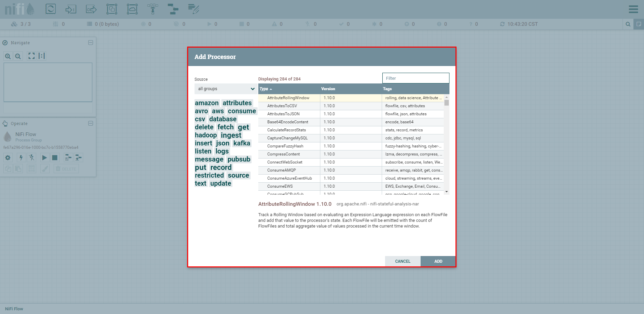Click Upload template icon in Operate
Screen dimensions: 644x314
pyautogui.click(x=78, y=158)
